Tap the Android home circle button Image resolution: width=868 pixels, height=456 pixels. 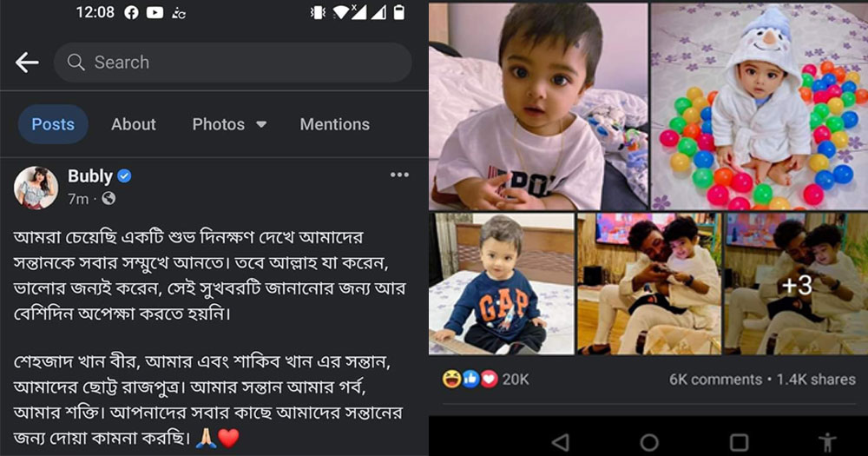[x=648, y=442]
